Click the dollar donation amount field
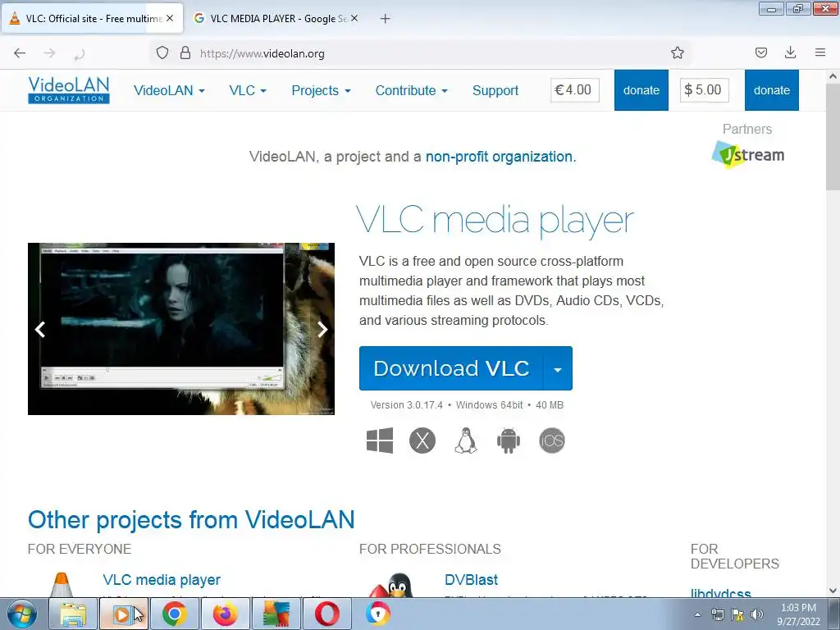840x630 pixels. pos(705,90)
